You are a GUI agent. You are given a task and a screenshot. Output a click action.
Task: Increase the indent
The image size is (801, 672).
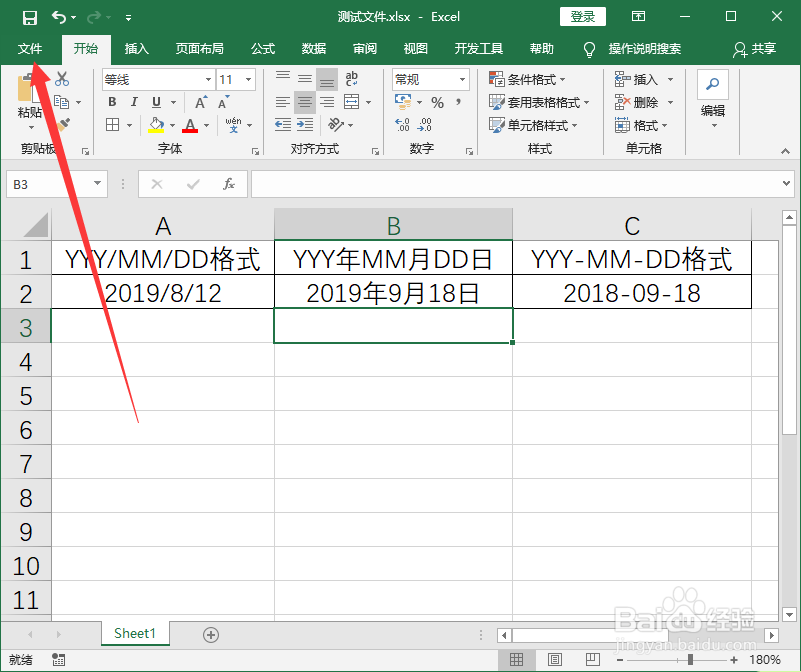305,124
